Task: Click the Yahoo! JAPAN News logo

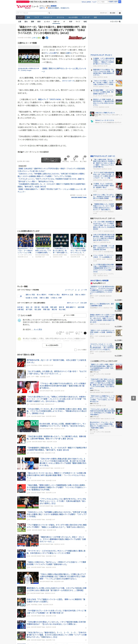Action: [27, 7]
